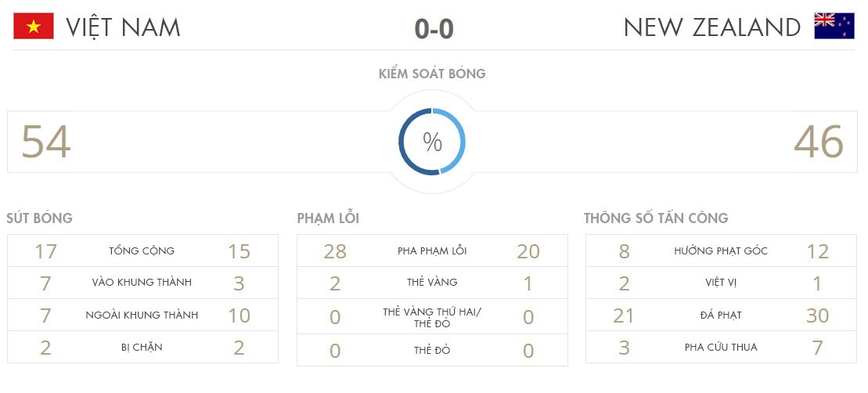The width and height of the screenshot is (868, 393).
Task: Click the Vietnam flag icon
Action: coord(34,27)
